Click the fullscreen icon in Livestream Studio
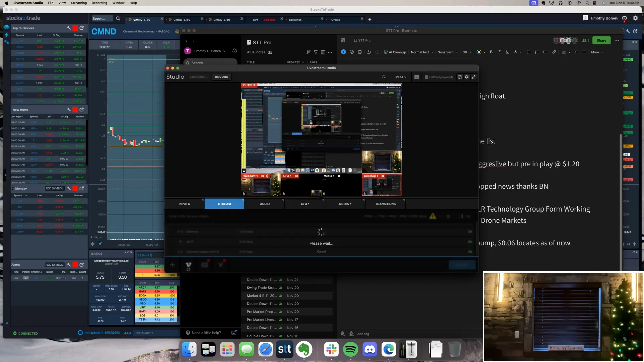The height and width of the screenshot is (362, 644). [x=474, y=77]
